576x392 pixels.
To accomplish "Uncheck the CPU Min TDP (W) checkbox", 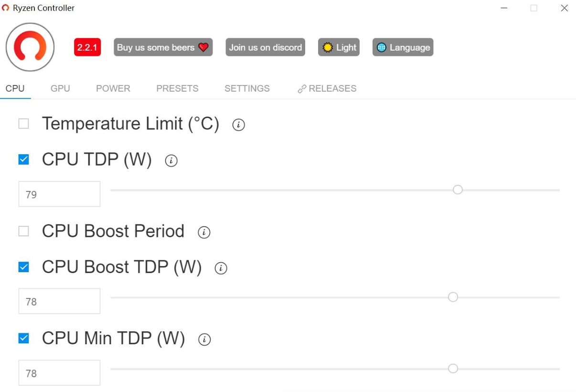I will point(23,339).
